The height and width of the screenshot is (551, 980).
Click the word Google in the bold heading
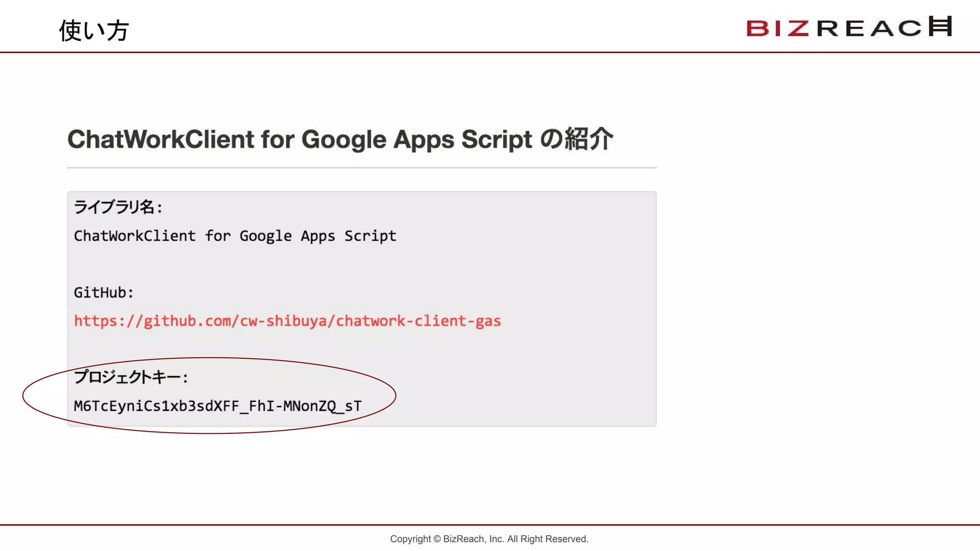(x=344, y=140)
